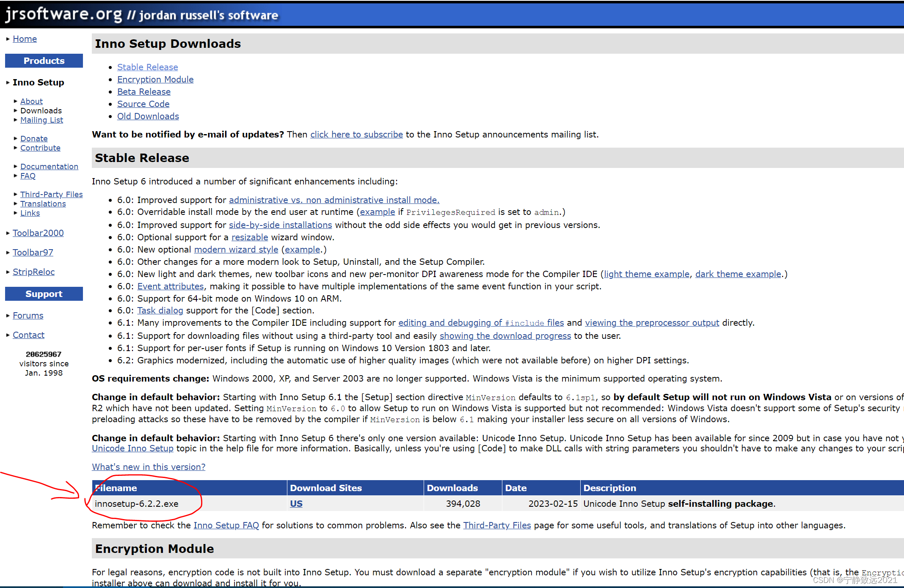Screen dimensions: 904x588
Task: Go to Beta Release section link
Action: click(x=144, y=92)
